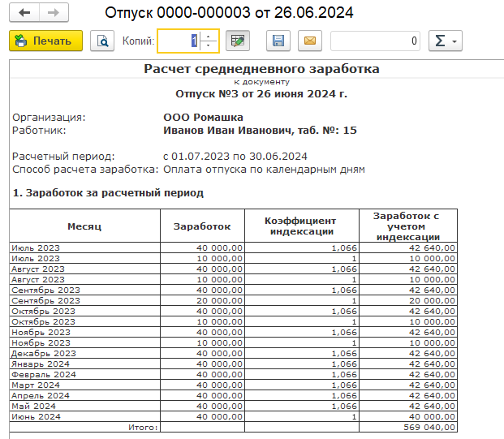The image size is (504, 439).
Task: Select the Коэффициент индексации header cell
Action: [300, 226]
